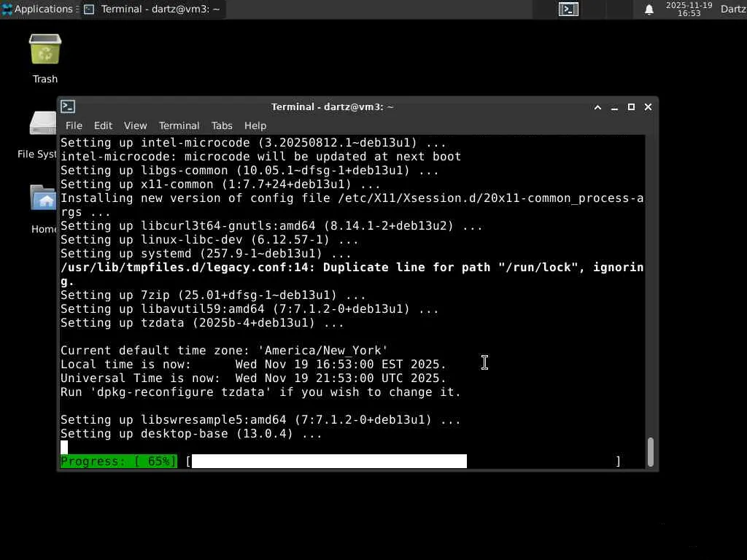747x560 pixels.
Task: Click the green 'Progress: [ 65%]' indicator
Action: [x=119, y=461]
